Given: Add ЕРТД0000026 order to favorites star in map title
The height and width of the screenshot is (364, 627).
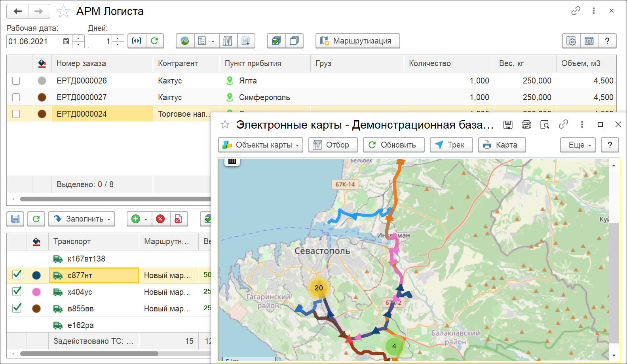Looking at the screenshot, I should [225, 125].
